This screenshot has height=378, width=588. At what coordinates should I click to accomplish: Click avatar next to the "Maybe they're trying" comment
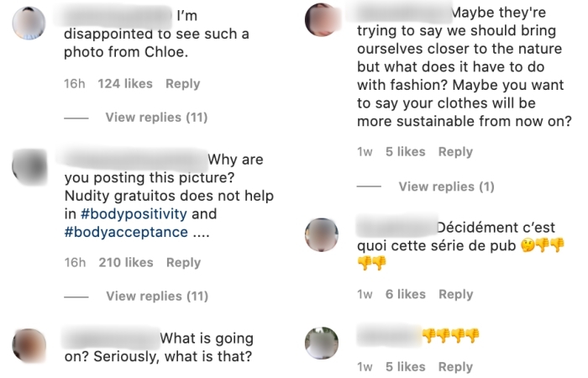point(322,19)
